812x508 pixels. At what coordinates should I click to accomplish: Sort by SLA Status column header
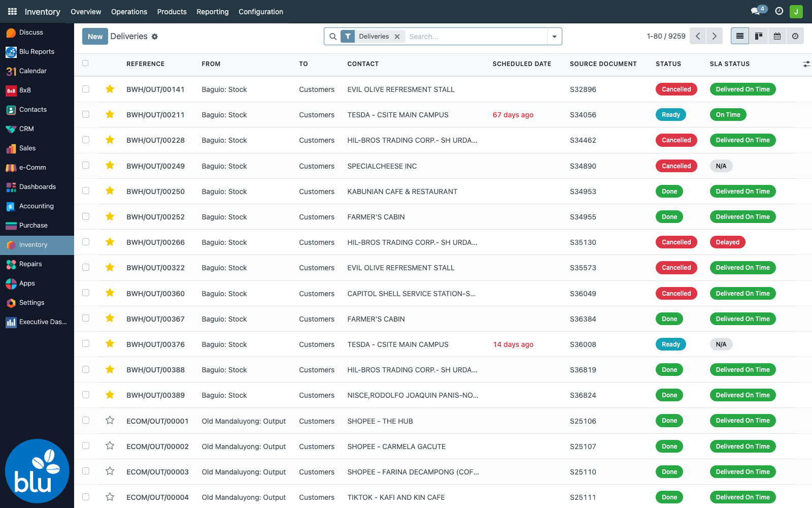tap(730, 64)
